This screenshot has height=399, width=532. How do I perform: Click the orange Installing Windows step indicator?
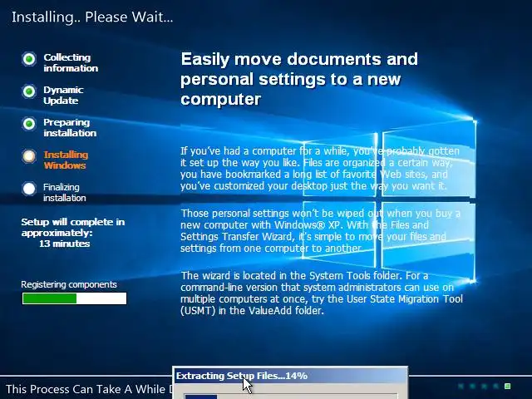click(29, 156)
